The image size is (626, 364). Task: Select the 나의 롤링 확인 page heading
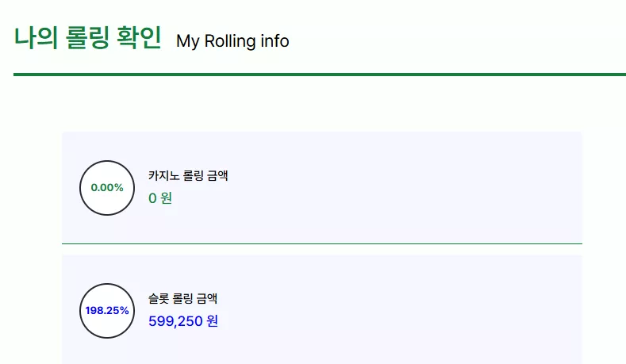pyautogui.click(x=88, y=38)
